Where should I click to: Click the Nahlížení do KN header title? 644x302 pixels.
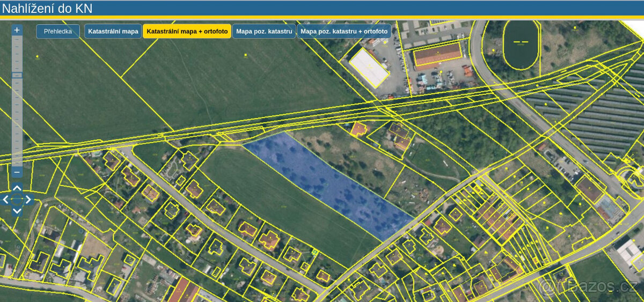coord(47,8)
